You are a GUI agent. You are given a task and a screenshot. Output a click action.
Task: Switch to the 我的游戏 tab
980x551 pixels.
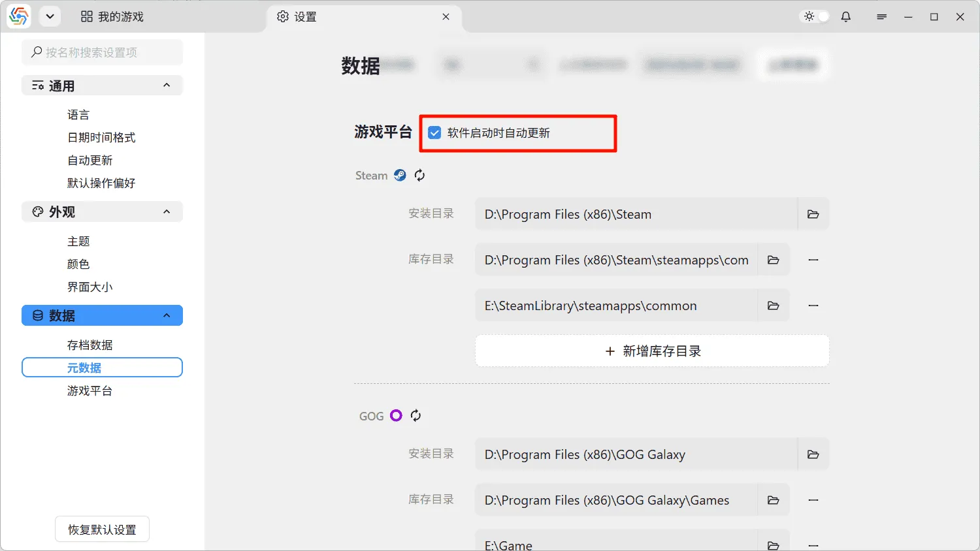point(112,17)
